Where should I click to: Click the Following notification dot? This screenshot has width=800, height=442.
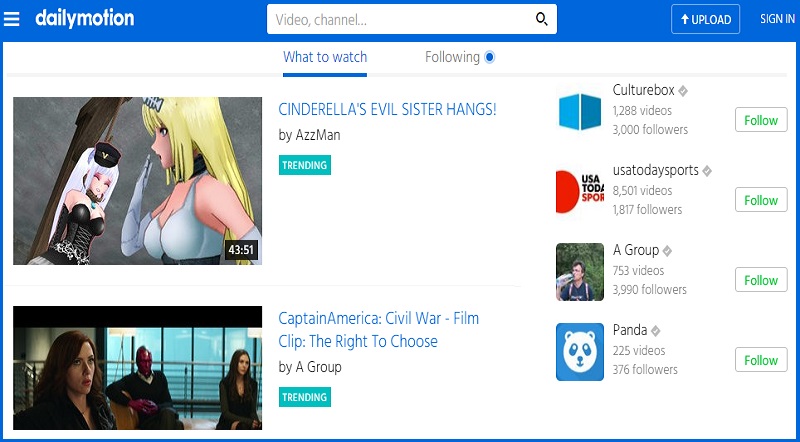[489, 57]
